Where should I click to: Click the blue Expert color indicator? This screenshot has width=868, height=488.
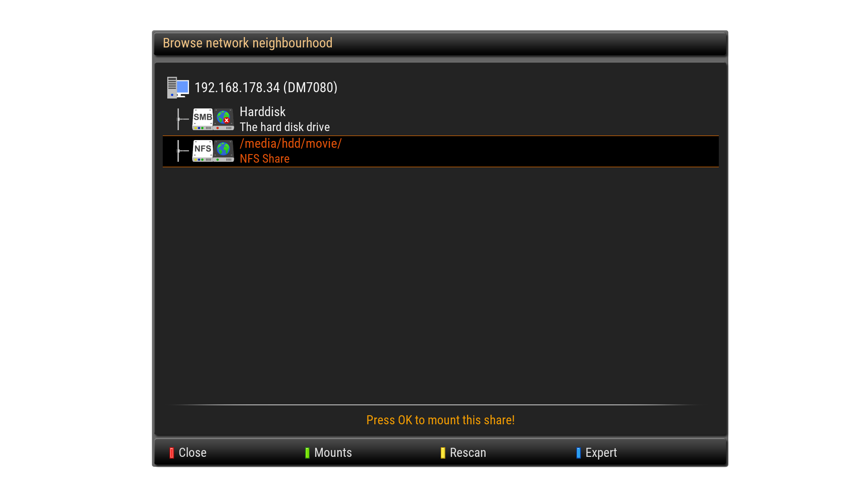[579, 453]
